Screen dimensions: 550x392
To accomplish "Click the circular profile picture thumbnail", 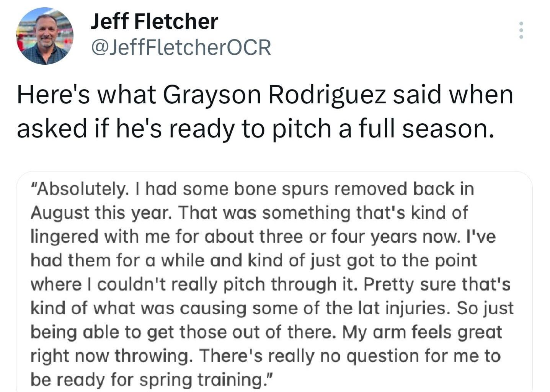I will pyautogui.click(x=45, y=36).
